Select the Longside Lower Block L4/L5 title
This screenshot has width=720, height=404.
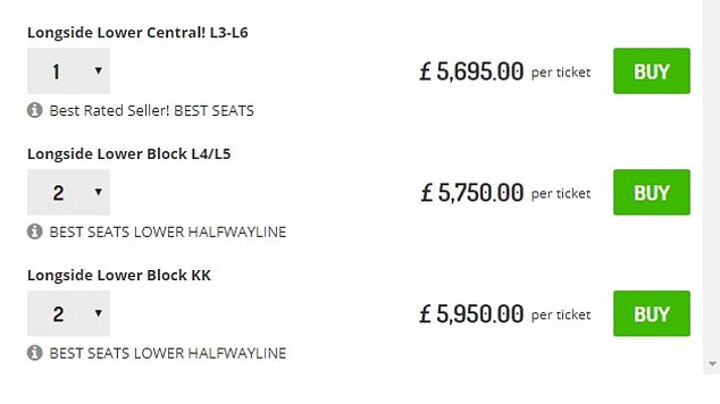[x=129, y=154]
